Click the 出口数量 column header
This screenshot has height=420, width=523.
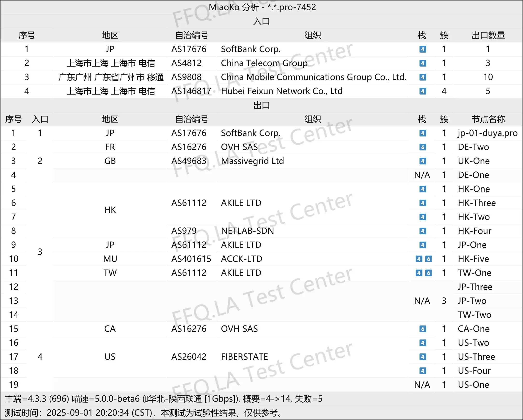point(488,35)
